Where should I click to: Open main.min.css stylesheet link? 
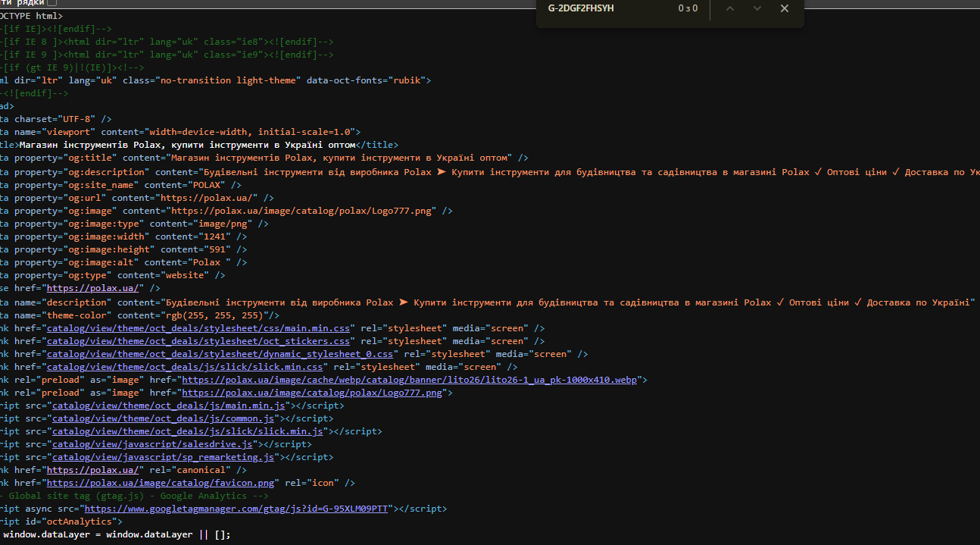tap(198, 327)
